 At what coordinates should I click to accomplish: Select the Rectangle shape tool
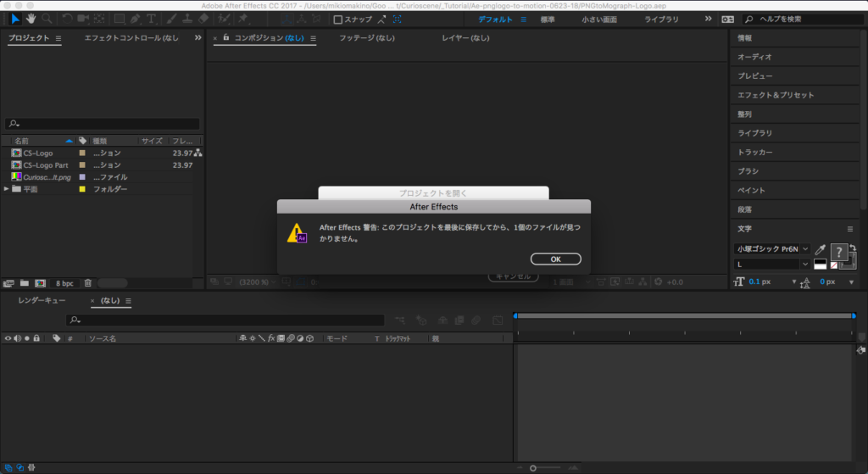[119, 19]
